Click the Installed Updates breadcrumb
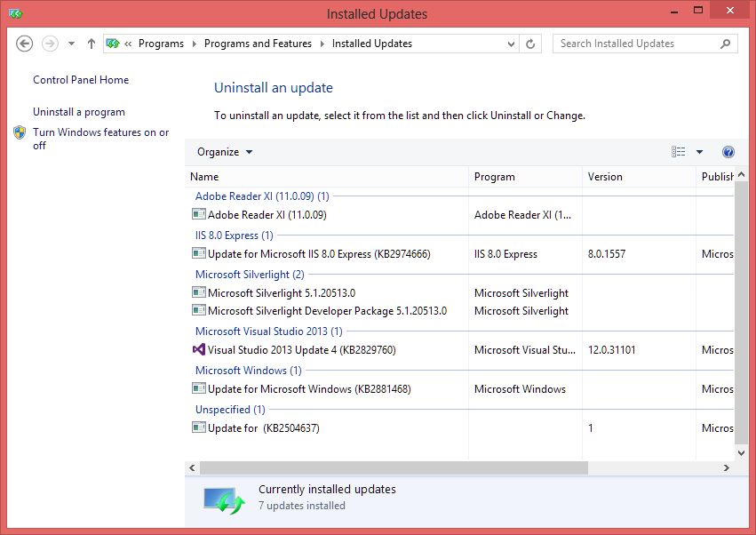The width and height of the screenshot is (756, 535). click(x=372, y=44)
